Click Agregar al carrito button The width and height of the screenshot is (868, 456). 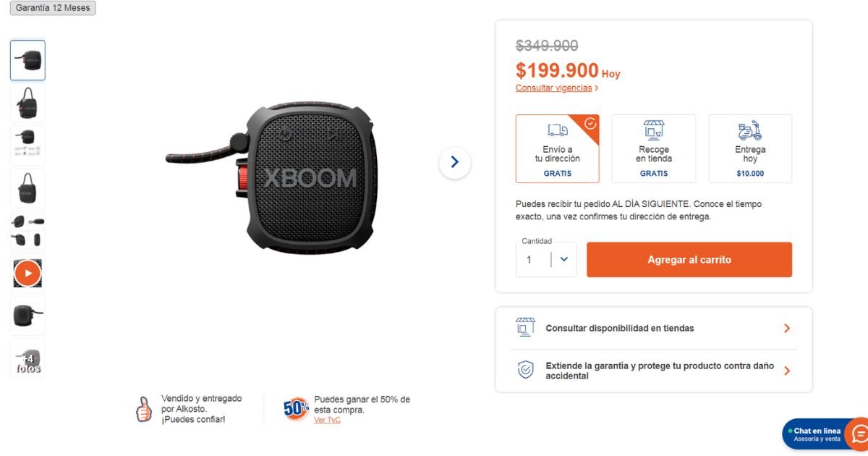(689, 259)
